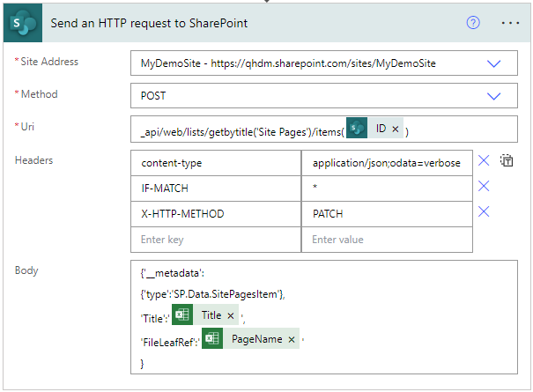Screen dimensions: 533x392
Task: Open the ellipsis menu of the action
Action: (510, 23)
